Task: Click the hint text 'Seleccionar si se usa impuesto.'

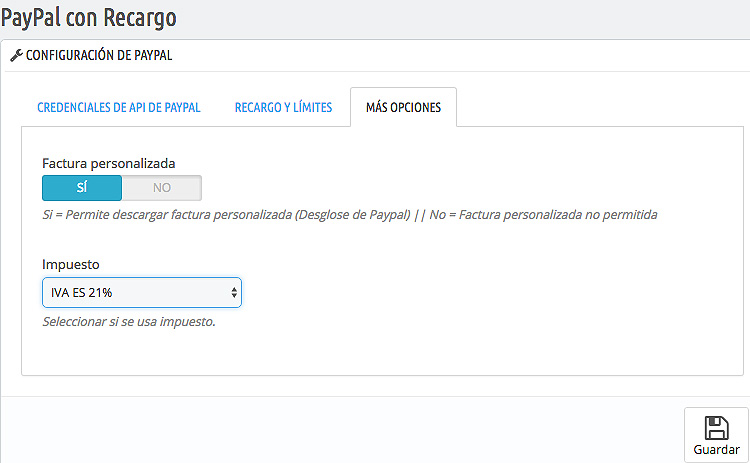Action: 129,321
